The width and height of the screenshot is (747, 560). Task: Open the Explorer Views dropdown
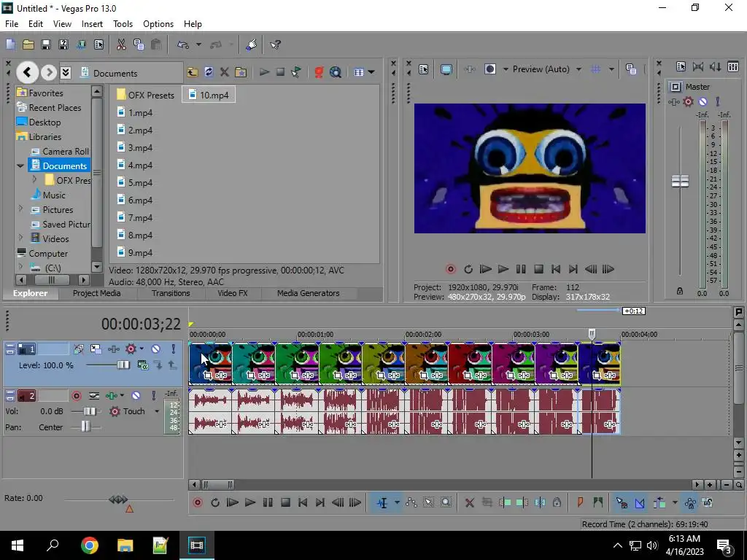(371, 72)
